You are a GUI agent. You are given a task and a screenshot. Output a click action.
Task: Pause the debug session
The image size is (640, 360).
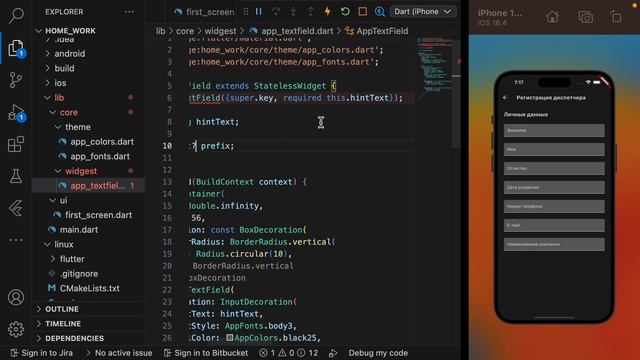[259, 11]
